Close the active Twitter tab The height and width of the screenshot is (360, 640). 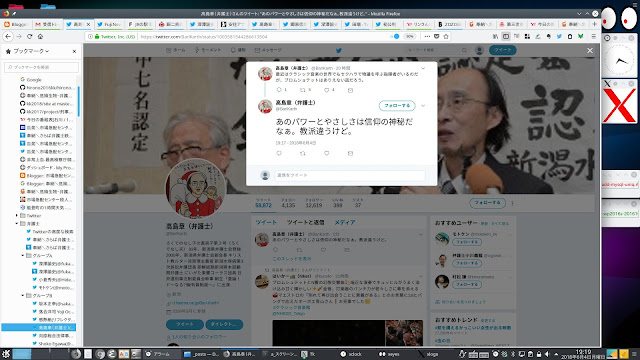pos(88,24)
